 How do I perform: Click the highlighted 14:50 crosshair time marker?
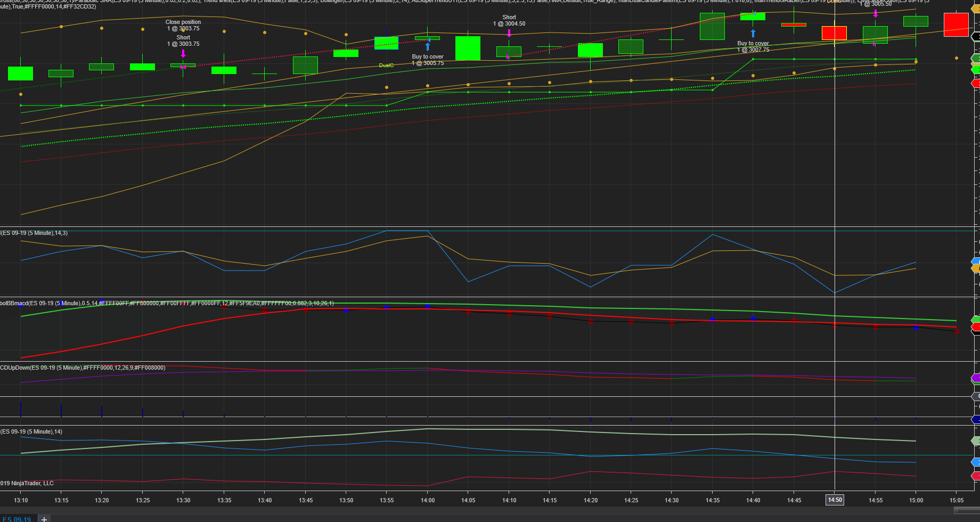pos(835,500)
